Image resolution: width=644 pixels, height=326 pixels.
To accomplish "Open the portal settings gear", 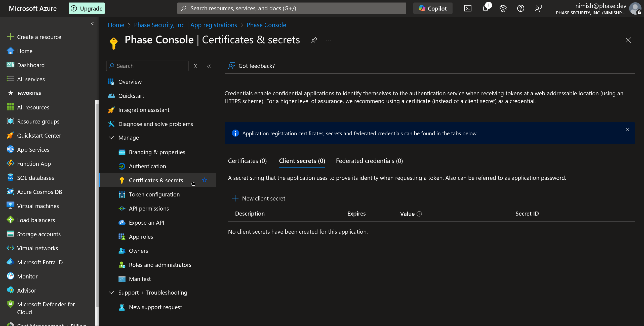I will click(503, 8).
